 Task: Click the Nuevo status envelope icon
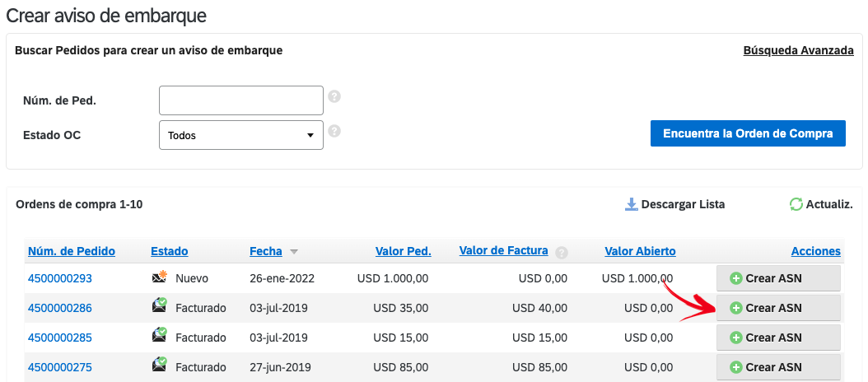[160, 277]
